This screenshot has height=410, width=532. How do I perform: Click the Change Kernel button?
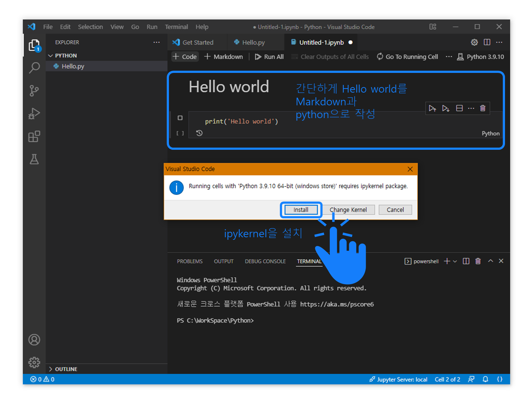click(x=348, y=210)
